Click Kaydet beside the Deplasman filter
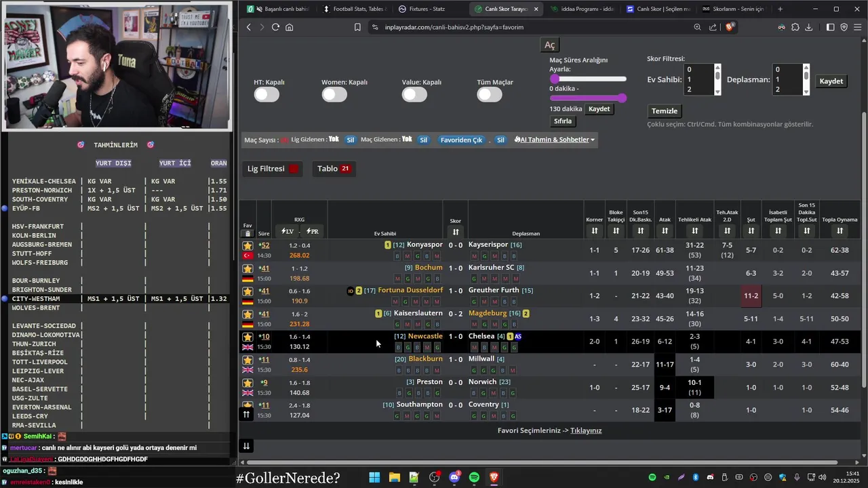Screen dimensions: 868x488 tap(831, 81)
